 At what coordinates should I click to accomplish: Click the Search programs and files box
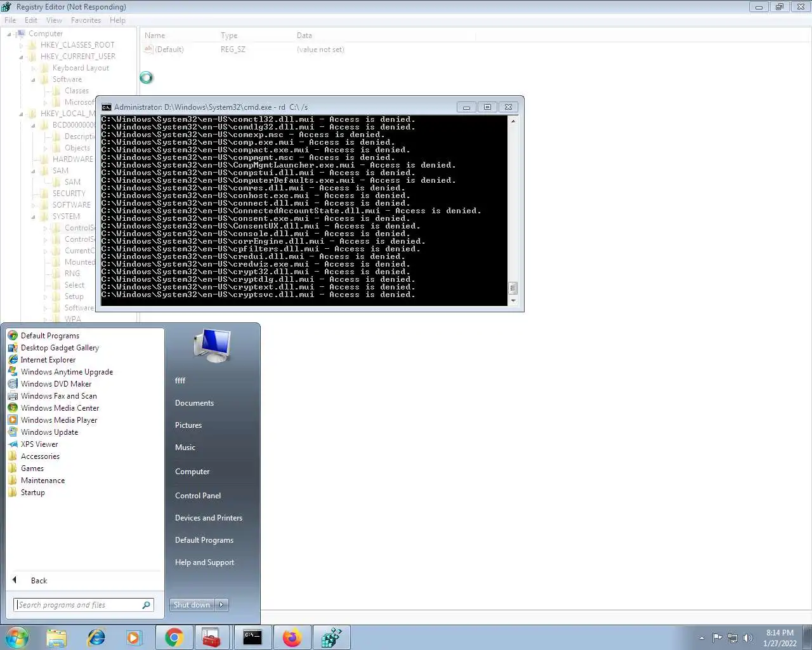[83, 605]
